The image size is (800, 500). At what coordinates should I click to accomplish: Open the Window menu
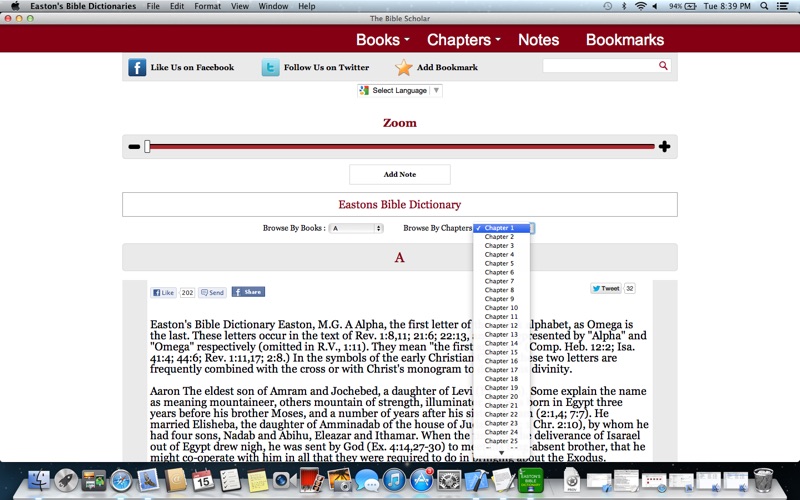tap(273, 6)
